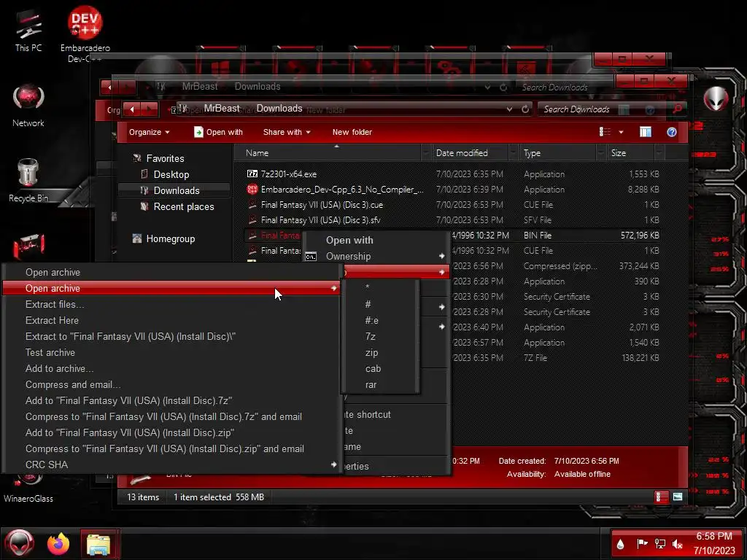This screenshot has width=747, height=560.
Task: Click the refresh icon in address bar
Action: pyautogui.click(x=525, y=109)
